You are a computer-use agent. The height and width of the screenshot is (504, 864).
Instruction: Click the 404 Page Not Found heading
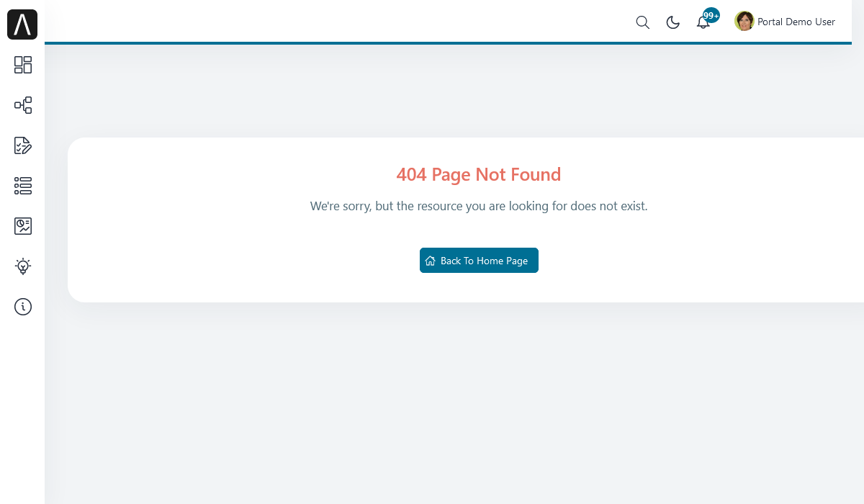479,174
